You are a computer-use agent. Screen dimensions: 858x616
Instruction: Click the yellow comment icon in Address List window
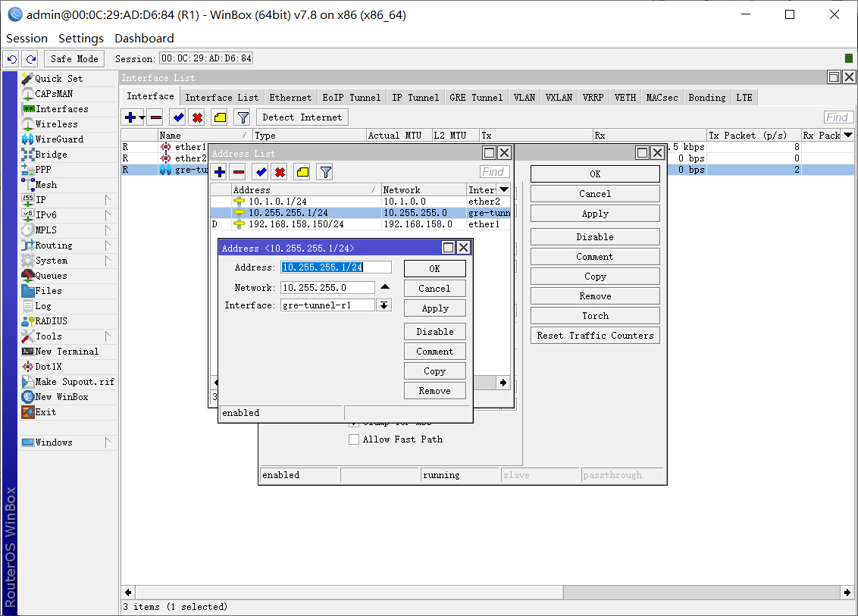tap(302, 172)
